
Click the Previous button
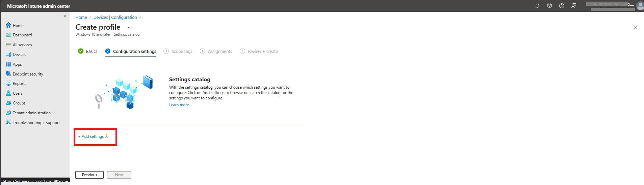click(x=89, y=175)
